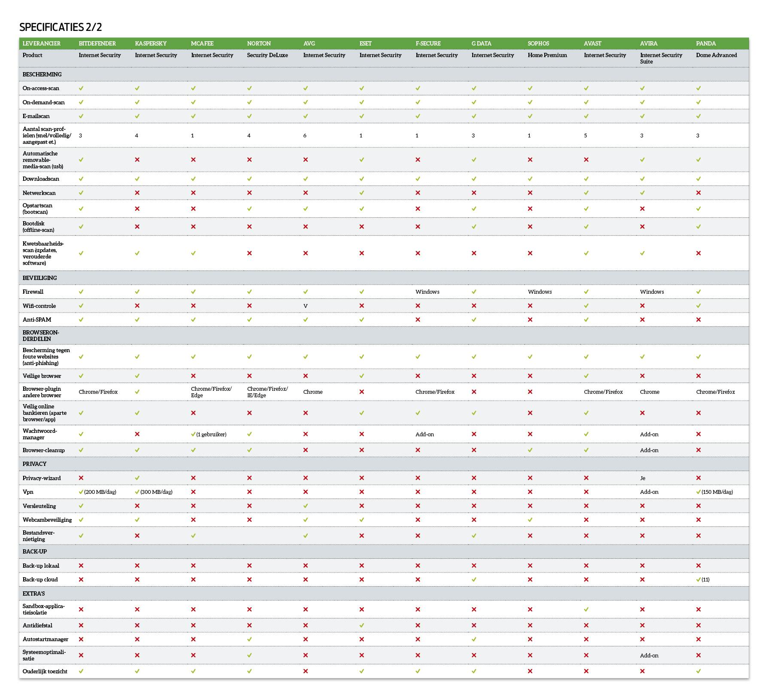Select Avira's Kwetsbaarheidsscan check mark
The image size is (768, 700).
point(643,253)
